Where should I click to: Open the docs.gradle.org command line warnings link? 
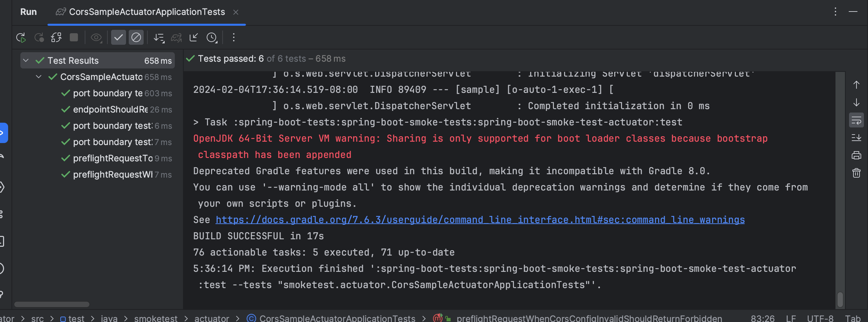480,220
